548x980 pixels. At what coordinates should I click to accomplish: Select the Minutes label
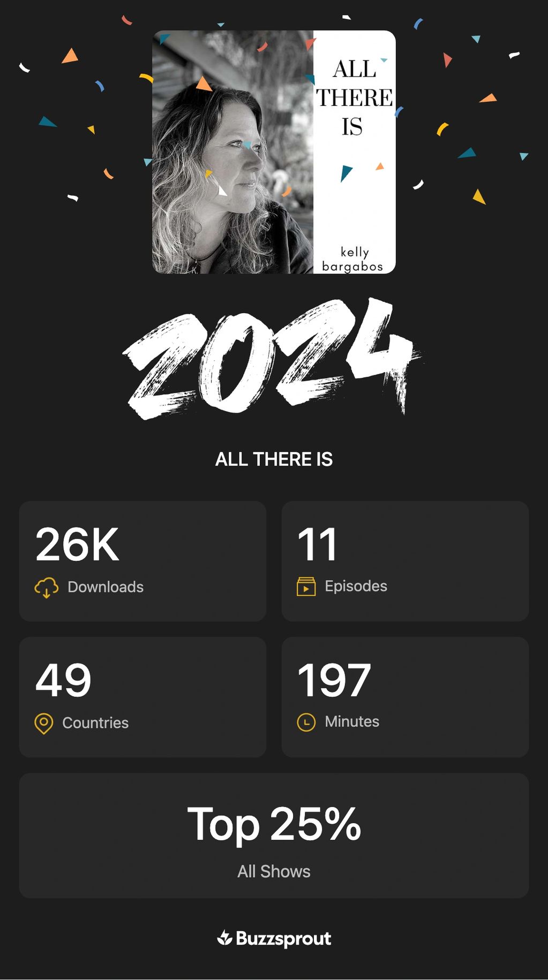352,721
